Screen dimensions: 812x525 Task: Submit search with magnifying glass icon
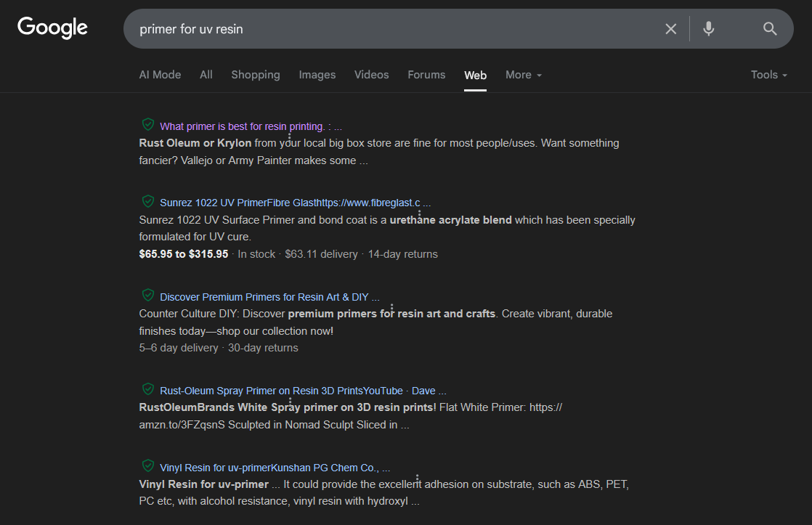pos(770,29)
